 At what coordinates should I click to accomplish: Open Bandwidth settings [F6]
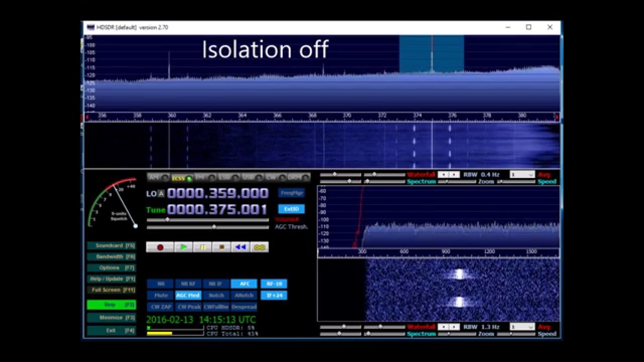click(x=112, y=257)
